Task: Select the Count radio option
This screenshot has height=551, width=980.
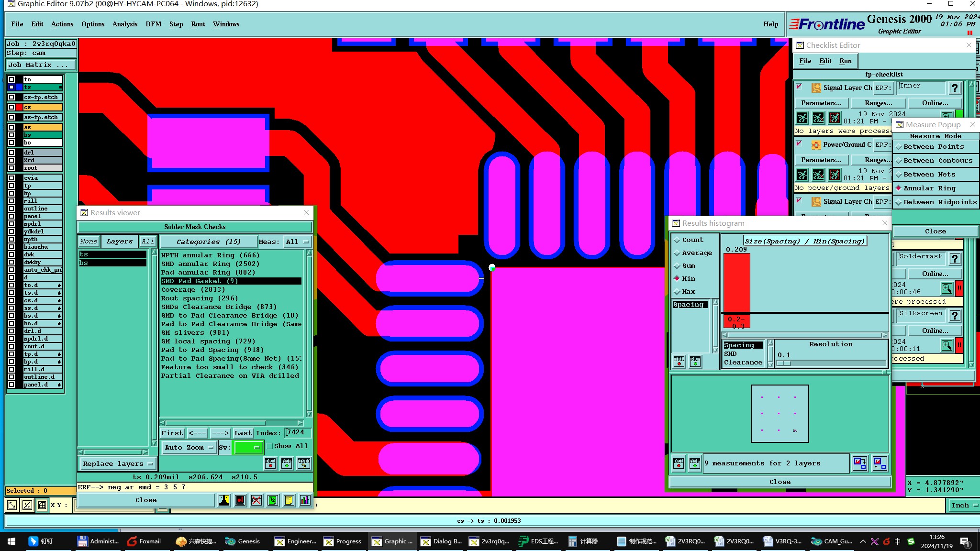Action: pyautogui.click(x=677, y=240)
